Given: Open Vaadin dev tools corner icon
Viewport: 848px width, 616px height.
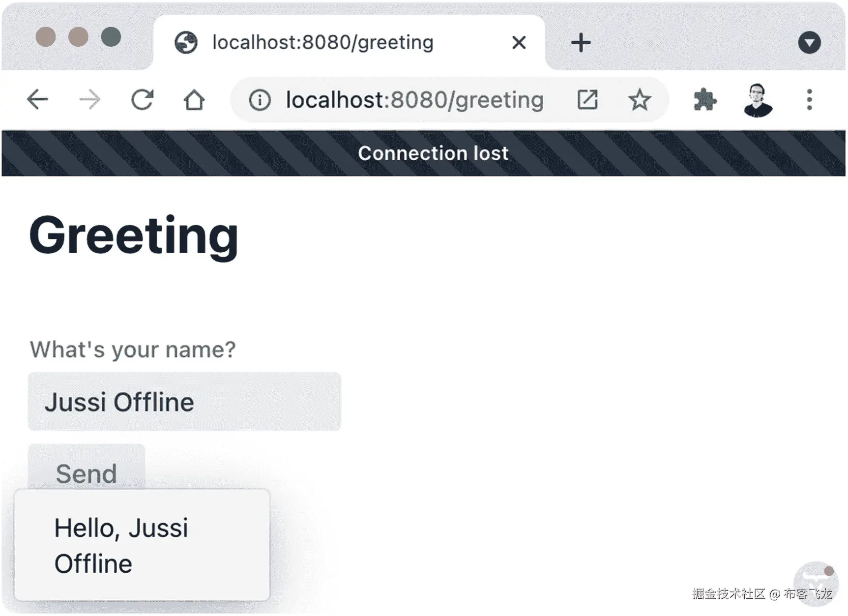Looking at the screenshot, I should coord(816,582).
